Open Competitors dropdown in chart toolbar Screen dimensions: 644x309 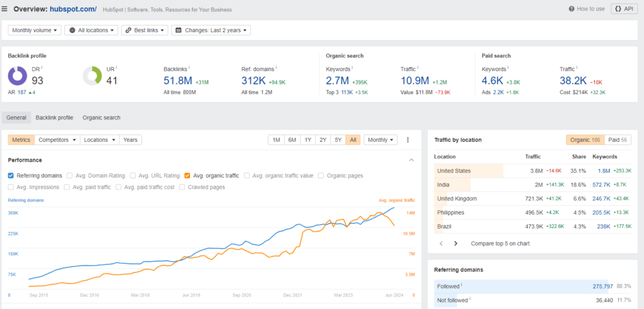tap(57, 140)
